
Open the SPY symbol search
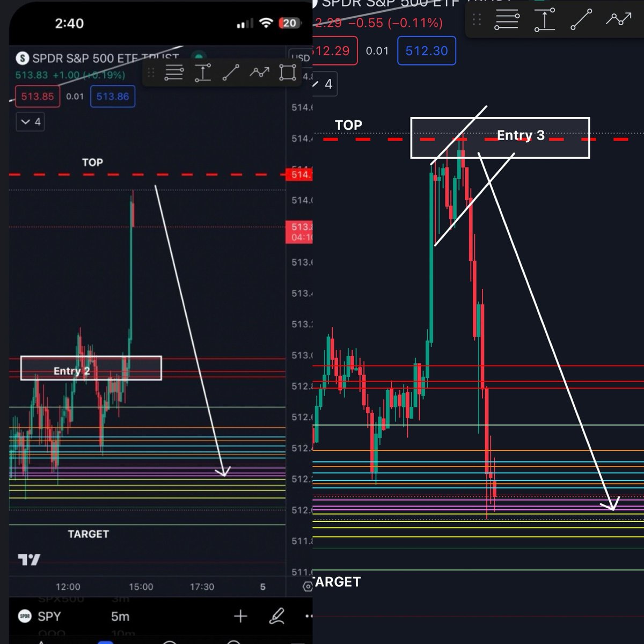[49, 617]
